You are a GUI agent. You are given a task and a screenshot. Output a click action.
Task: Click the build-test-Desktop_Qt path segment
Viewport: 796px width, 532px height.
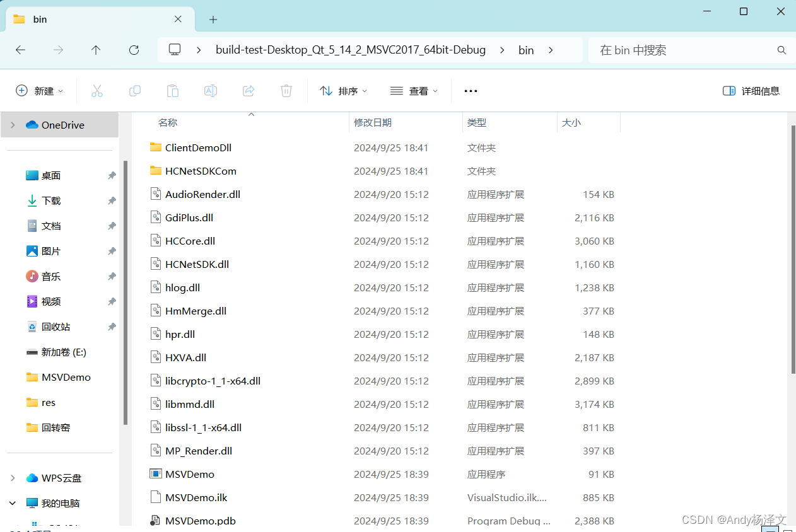tap(351, 50)
